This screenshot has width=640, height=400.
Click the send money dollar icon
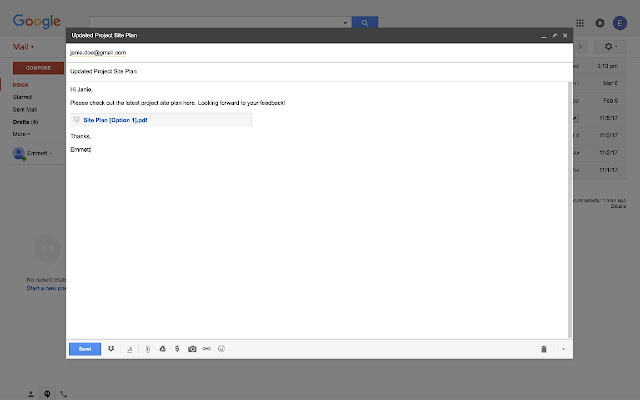177,349
